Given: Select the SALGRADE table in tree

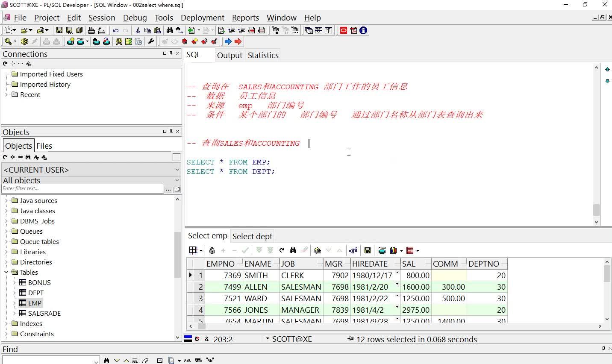Looking at the screenshot, I should click(x=44, y=313).
